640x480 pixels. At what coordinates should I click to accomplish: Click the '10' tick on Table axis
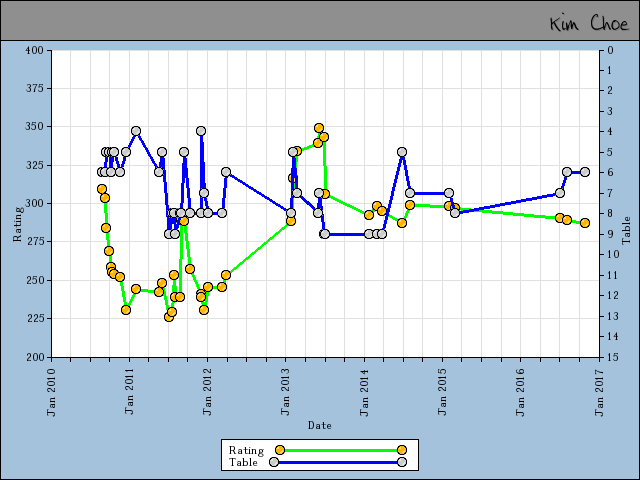click(613, 254)
